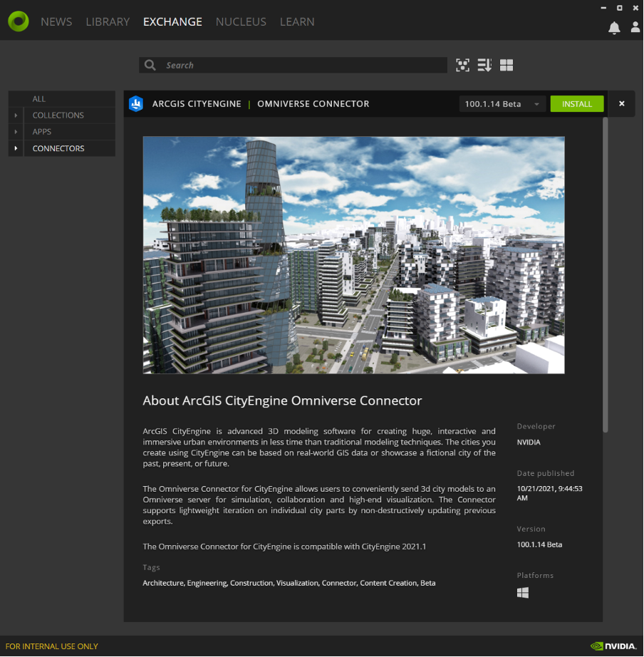Open notifications via the bell icon

pyautogui.click(x=614, y=28)
